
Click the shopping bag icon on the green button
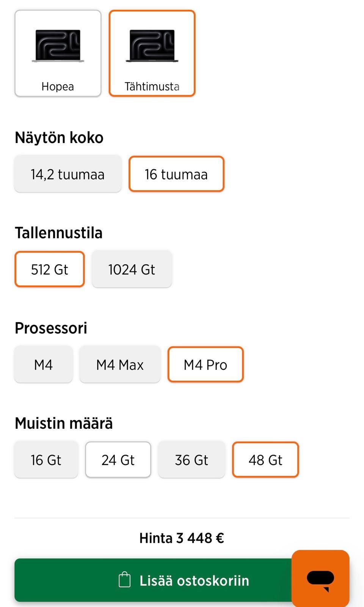click(x=124, y=580)
